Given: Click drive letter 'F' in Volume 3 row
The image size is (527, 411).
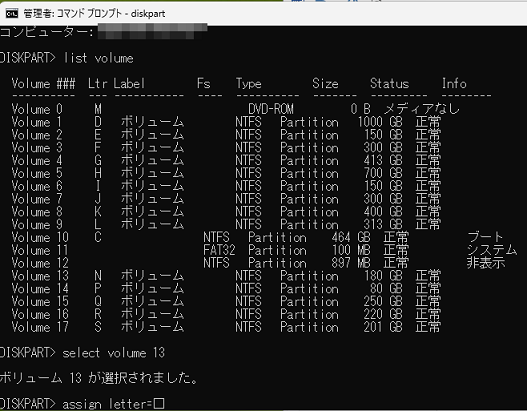Looking at the screenshot, I should click(98, 148).
